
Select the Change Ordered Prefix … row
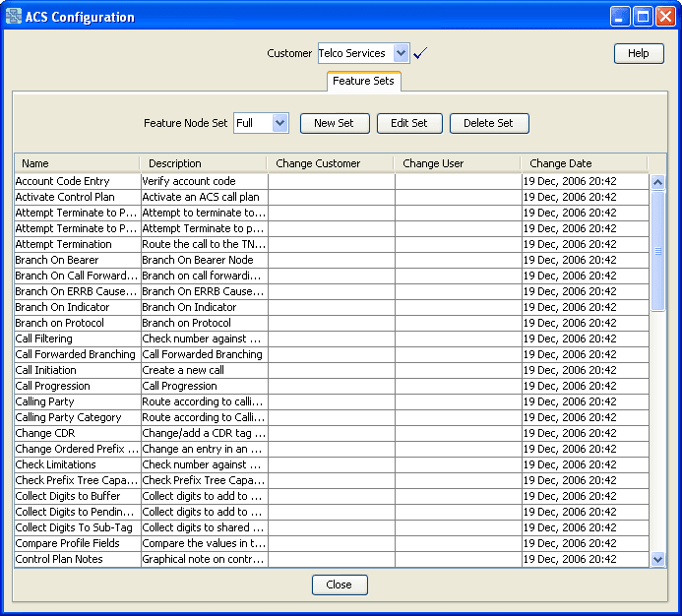pyautogui.click(x=332, y=449)
